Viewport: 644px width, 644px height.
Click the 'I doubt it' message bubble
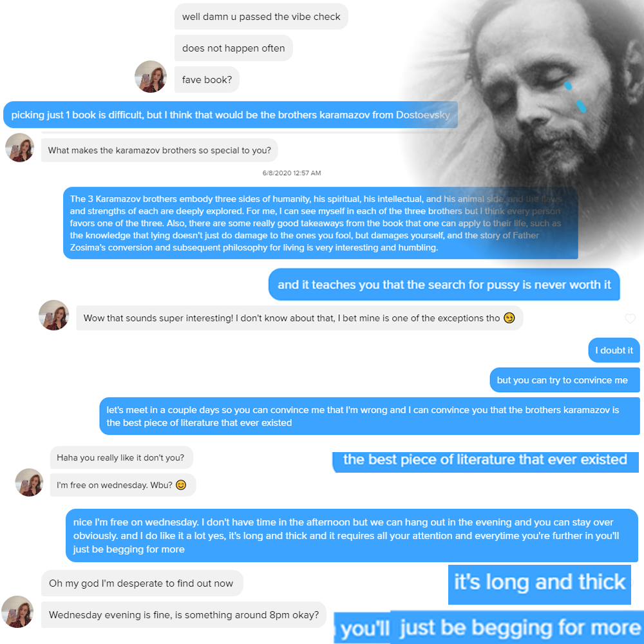tap(614, 350)
